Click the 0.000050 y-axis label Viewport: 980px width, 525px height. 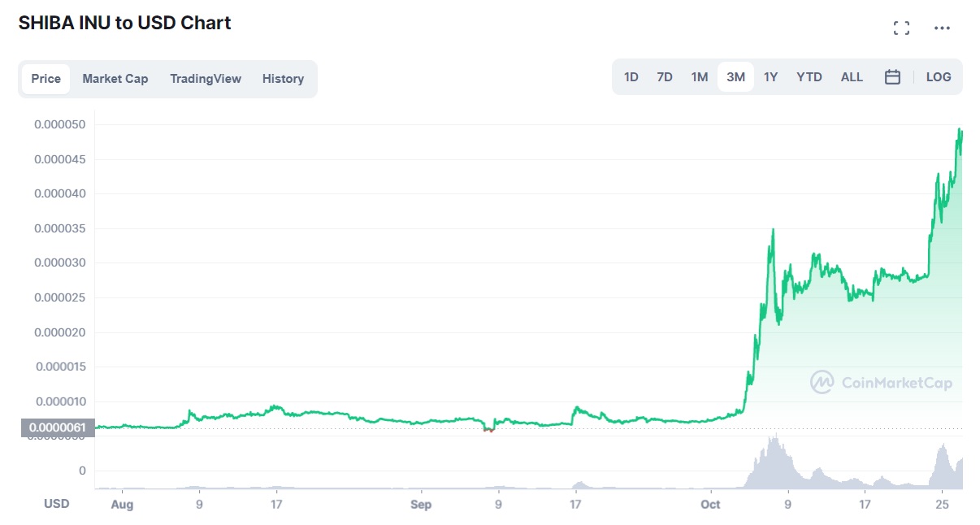click(59, 124)
